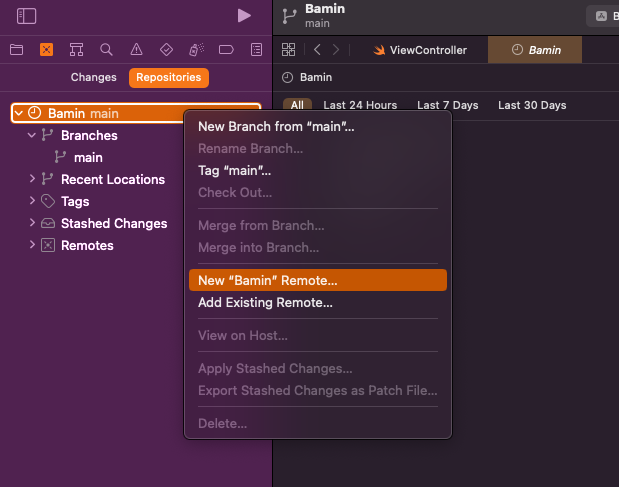Open the ViewController editor tab

tap(420, 50)
